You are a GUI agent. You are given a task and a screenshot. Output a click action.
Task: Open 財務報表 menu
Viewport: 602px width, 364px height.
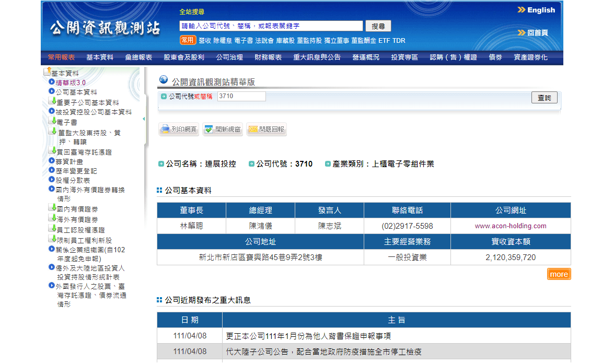click(x=269, y=57)
